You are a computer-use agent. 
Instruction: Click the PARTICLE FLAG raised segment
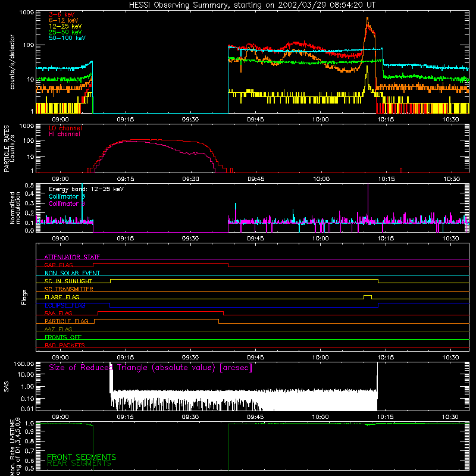click(x=156, y=320)
